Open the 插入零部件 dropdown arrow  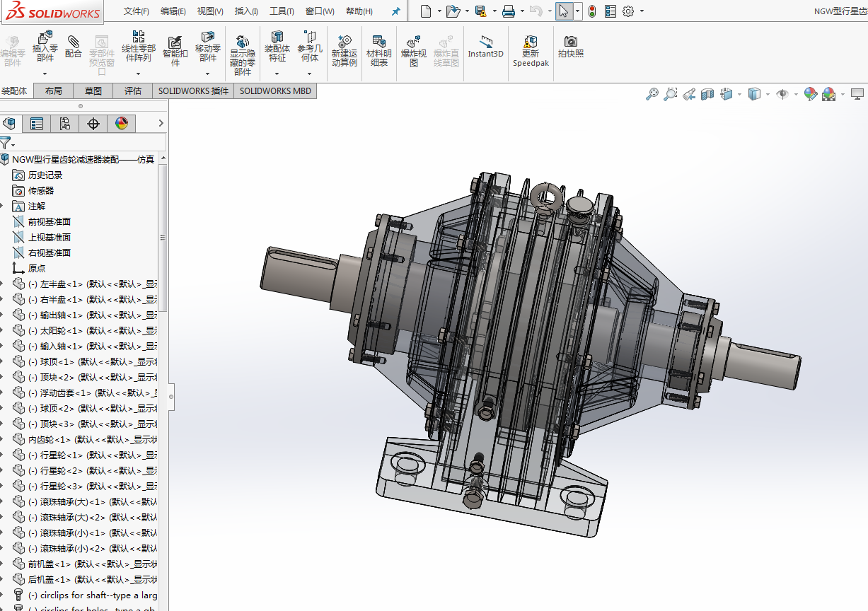click(x=45, y=74)
